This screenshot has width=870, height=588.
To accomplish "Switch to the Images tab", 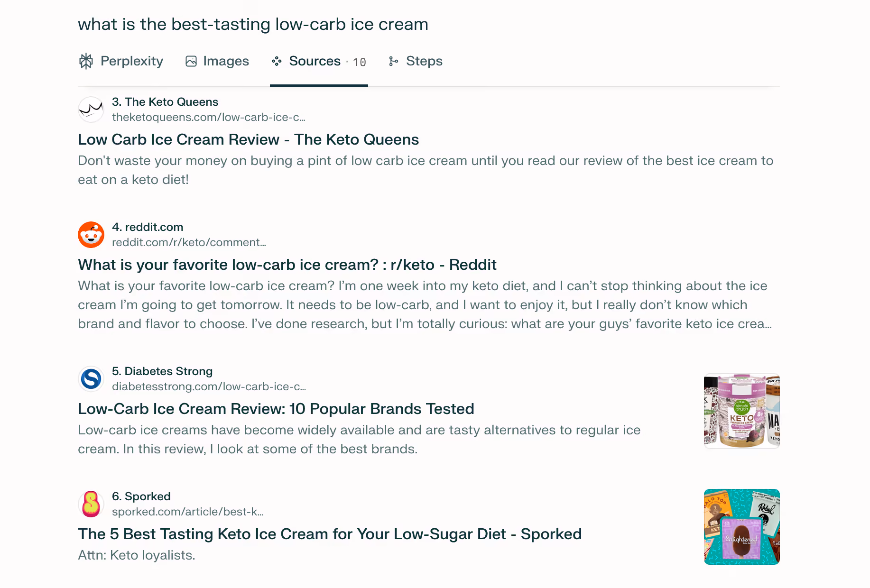I will tap(217, 61).
